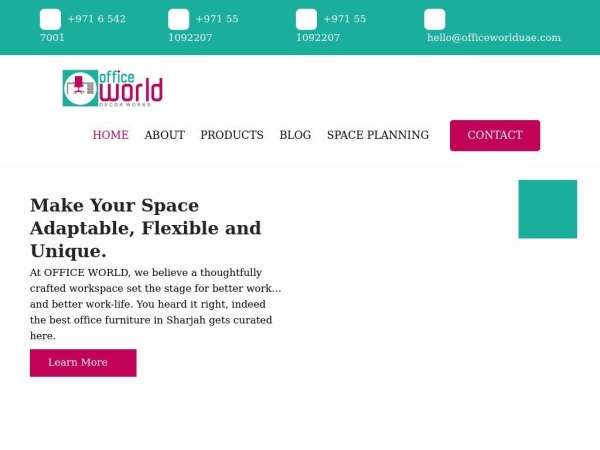Open the BLOG navigation item
This screenshot has width=600, height=450.
(x=295, y=135)
